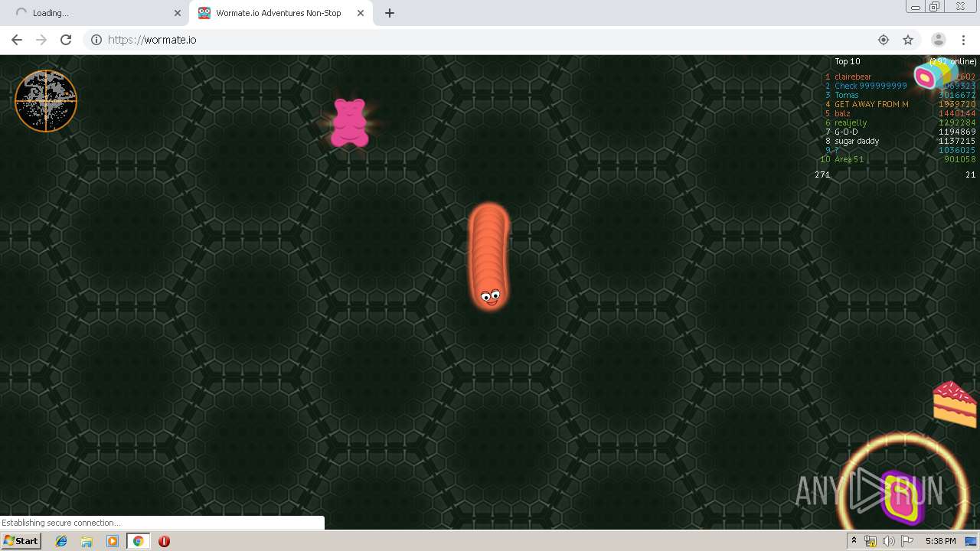This screenshot has width=980, height=551.
Task: Bookmark this page with star icon
Action: [x=908, y=40]
